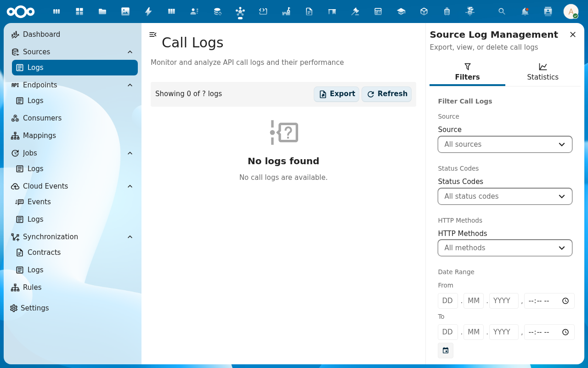Image resolution: width=588 pixels, height=368 pixels.
Task: Switch to the Filters tab
Action: pos(467,73)
